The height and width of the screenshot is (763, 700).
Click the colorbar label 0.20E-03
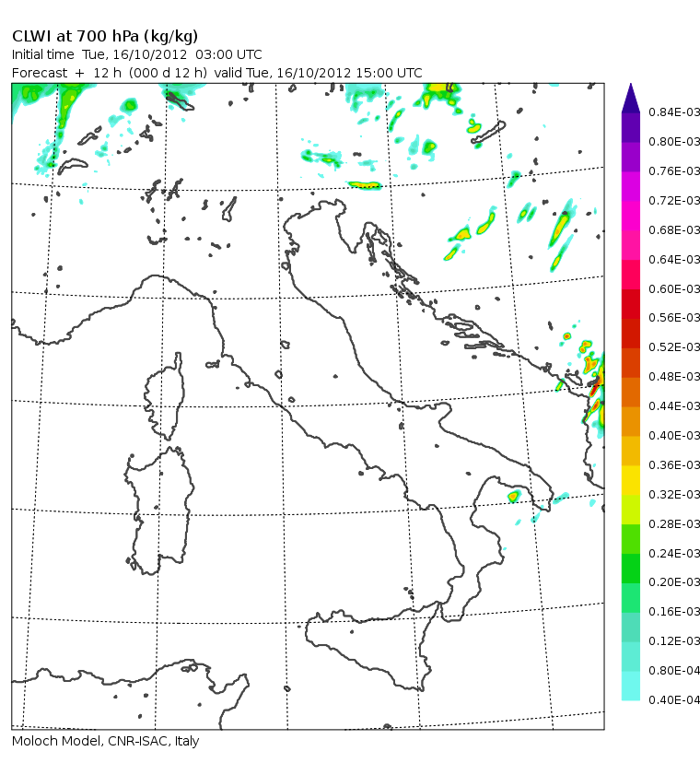tap(674, 582)
